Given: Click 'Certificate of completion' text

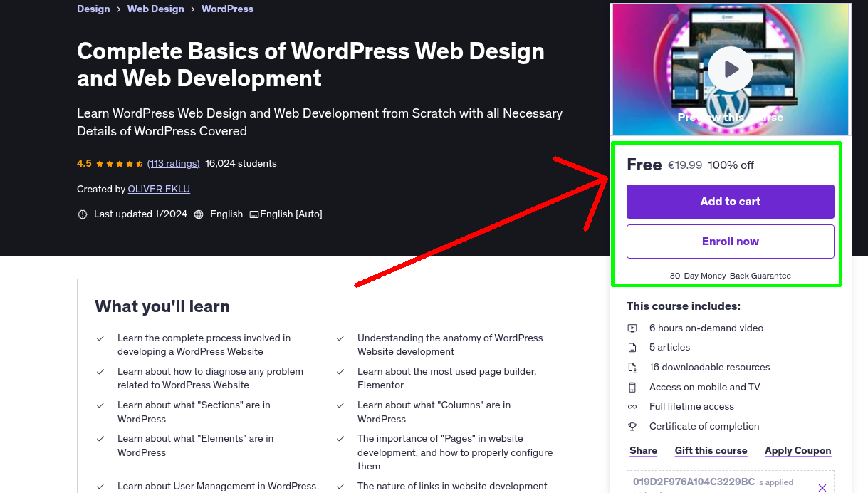Looking at the screenshot, I should 704,426.
